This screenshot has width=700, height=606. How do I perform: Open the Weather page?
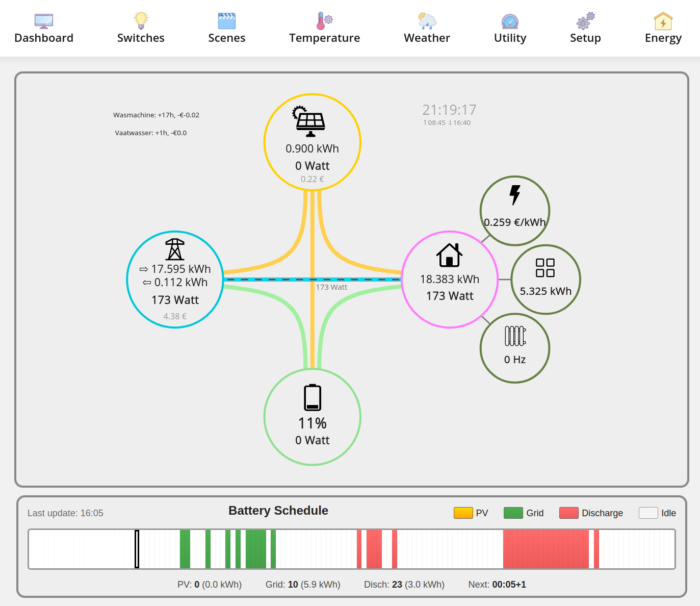[427, 29]
